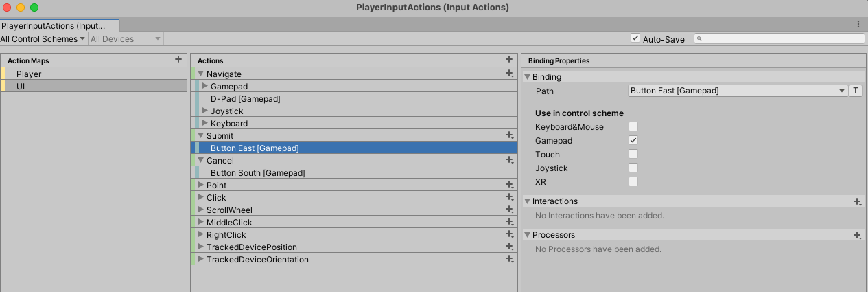Collapse the Interactions section
Image resolution: width=868 pixels, height=292 pixels.
pyautogui.click(x=528, y=201)
